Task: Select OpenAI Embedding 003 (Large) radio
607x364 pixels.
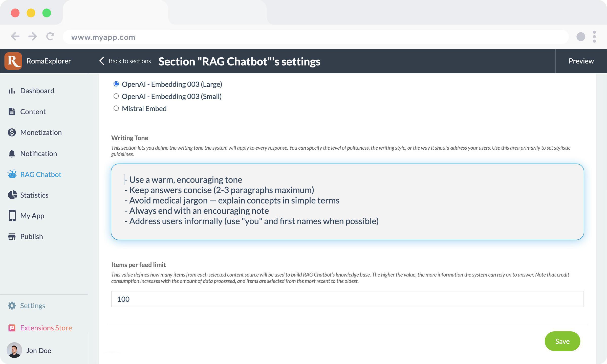Action: [x=116, y=84]
